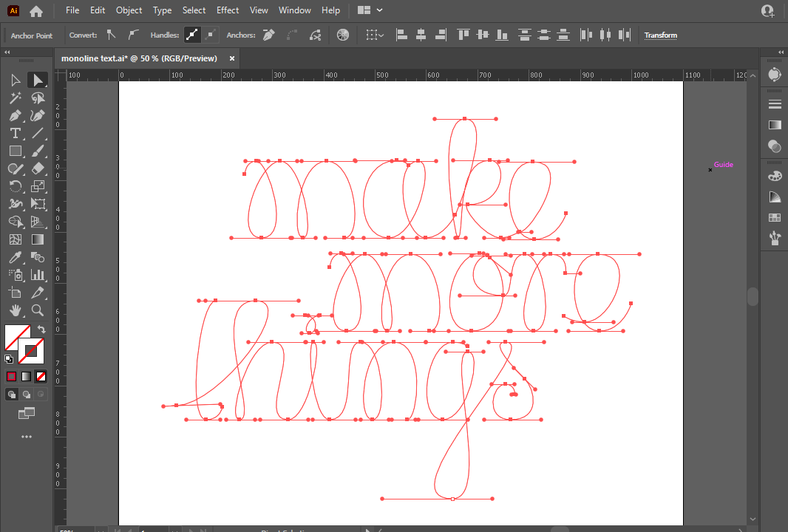Select the Shaper tool
Viewport: 788px width, 532px height.
click(16, 168)
